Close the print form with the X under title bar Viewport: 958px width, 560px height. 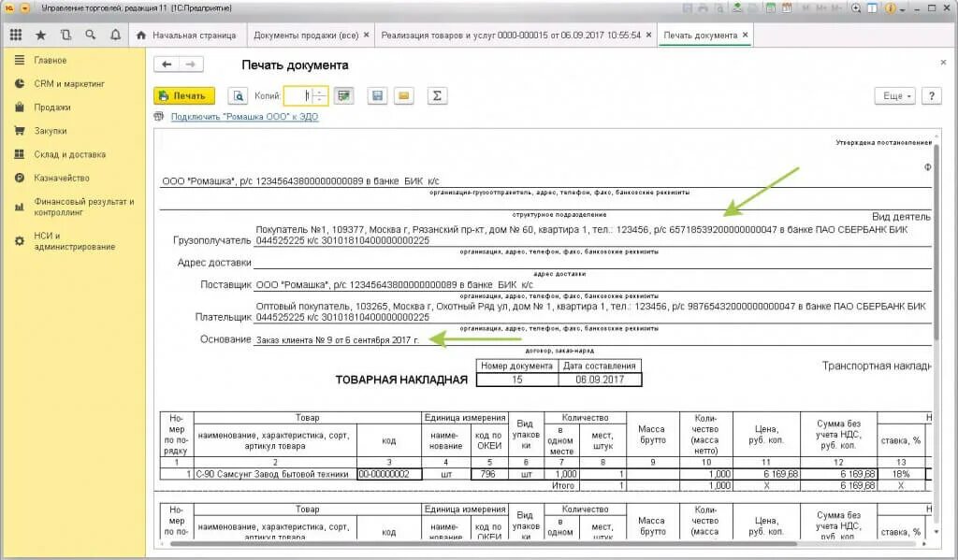click(943, 63)
